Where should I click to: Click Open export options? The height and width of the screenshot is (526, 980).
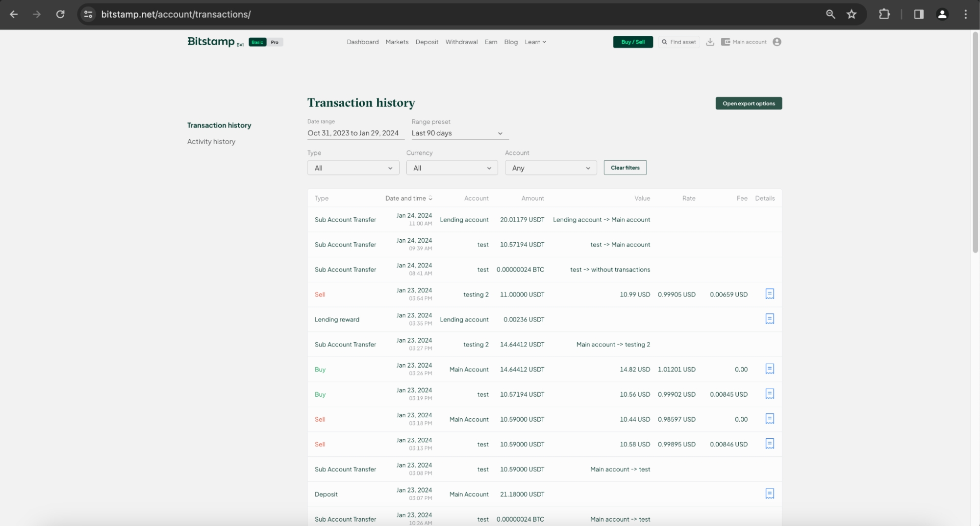pos(749,103)
